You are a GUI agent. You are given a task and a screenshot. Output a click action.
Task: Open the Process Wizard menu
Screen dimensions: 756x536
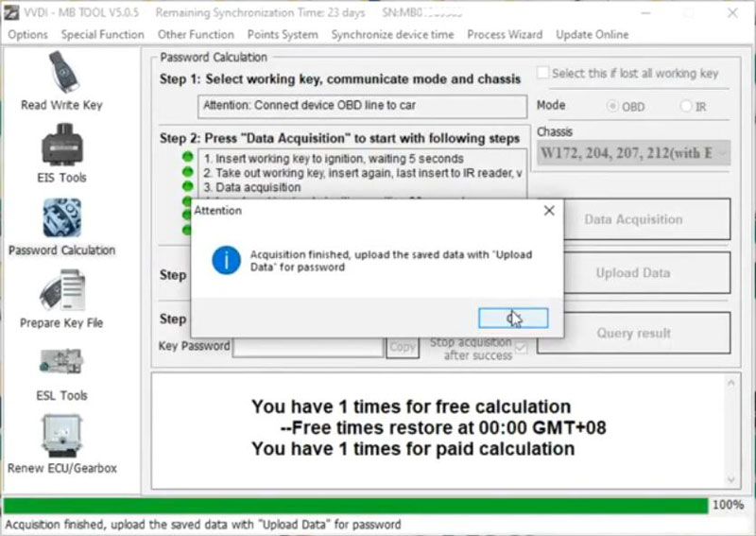[505, 35]
